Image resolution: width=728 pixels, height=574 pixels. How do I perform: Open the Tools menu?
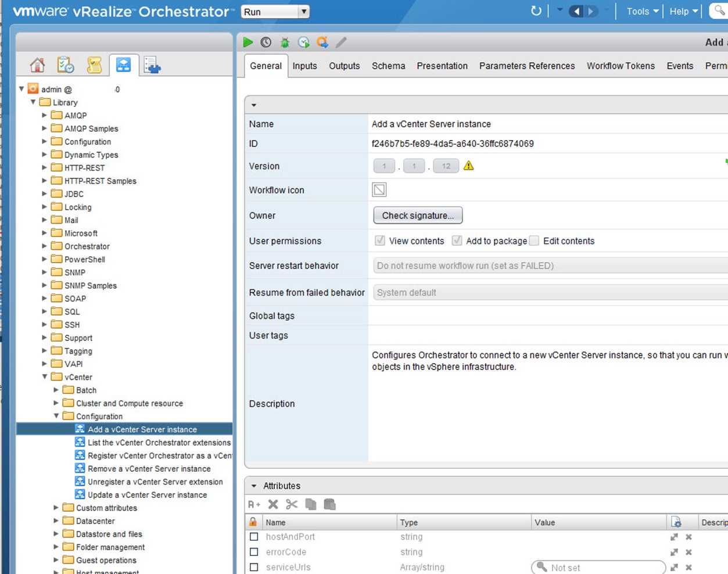[x=643, y=11]
